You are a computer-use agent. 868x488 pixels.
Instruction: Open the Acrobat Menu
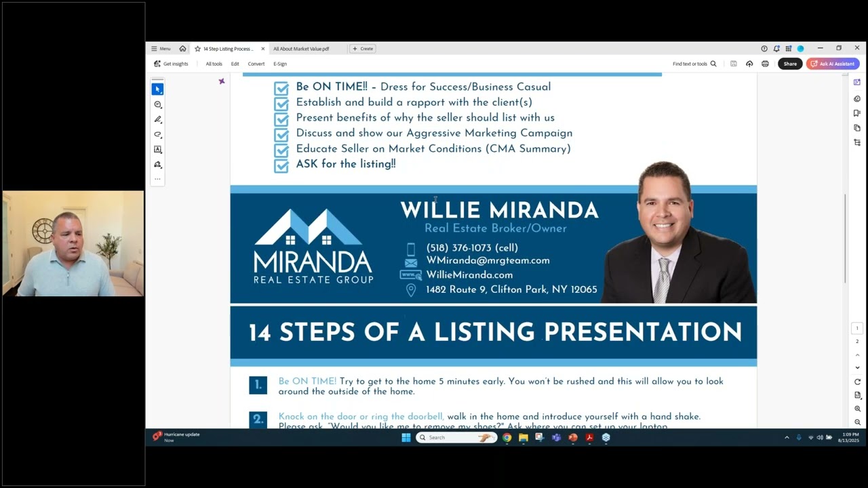161,49
